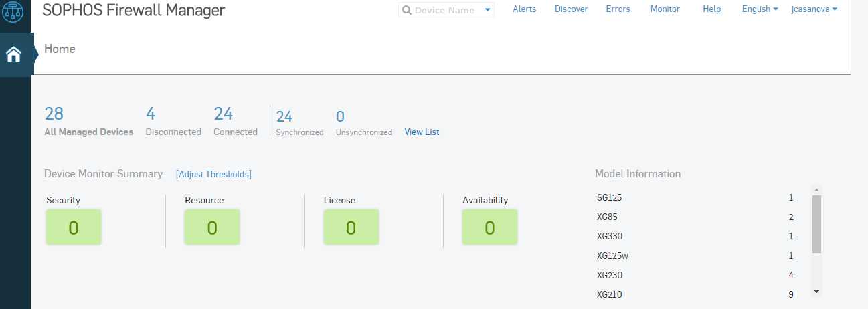The height and width of the screenshot is (309, 868).
Task: Click the model list scroll-down arrow
Action: point(816,292)
